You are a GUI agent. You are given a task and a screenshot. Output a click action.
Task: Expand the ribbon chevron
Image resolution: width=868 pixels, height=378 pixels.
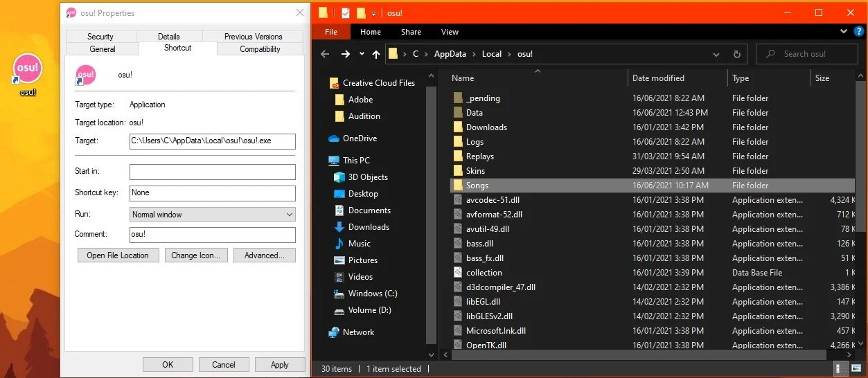tap(844, 31)
